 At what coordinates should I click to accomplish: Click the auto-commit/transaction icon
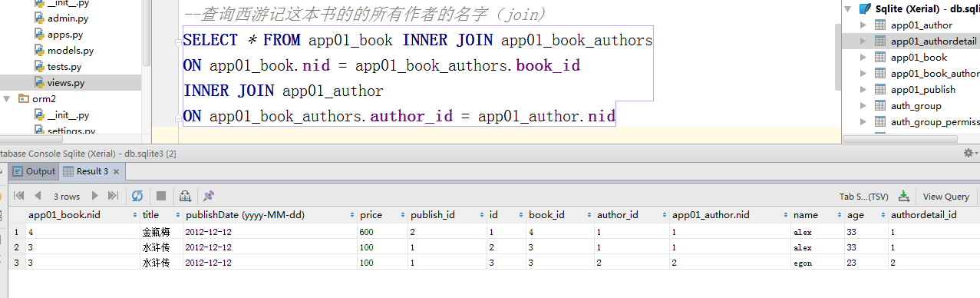pyautogui.click(x=185, y=196)
